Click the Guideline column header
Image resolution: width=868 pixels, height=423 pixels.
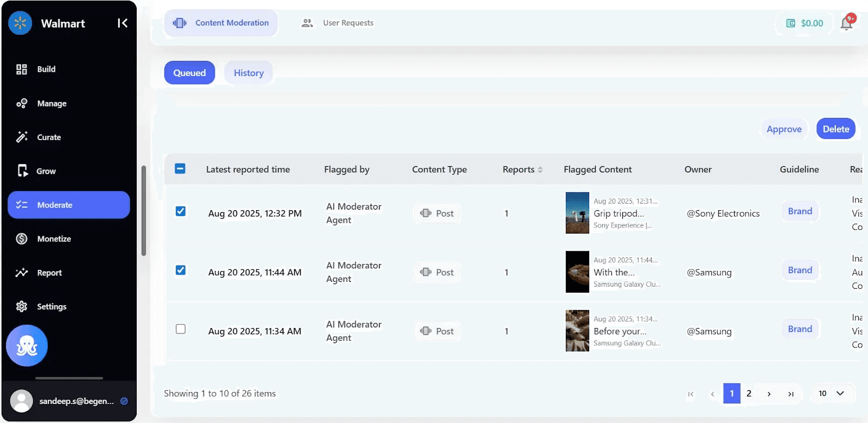point(799,169)
